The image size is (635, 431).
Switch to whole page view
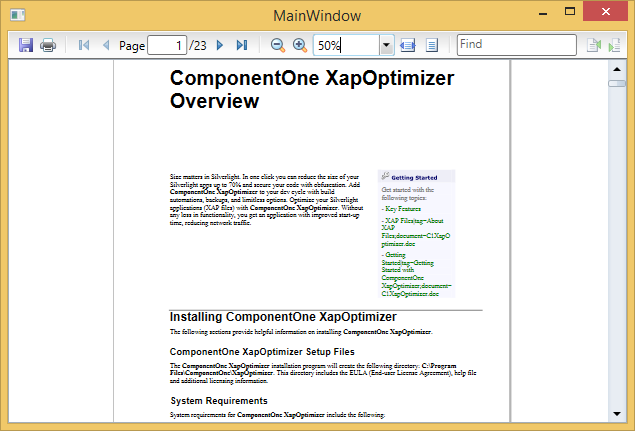click(x=432, y=45)
